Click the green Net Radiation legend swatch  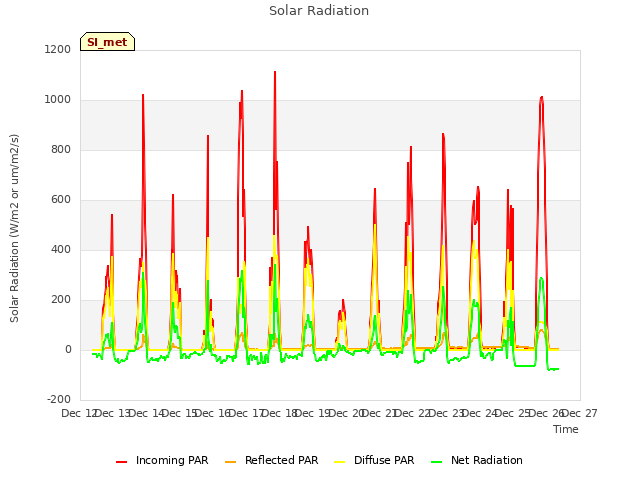pos(437,462)
